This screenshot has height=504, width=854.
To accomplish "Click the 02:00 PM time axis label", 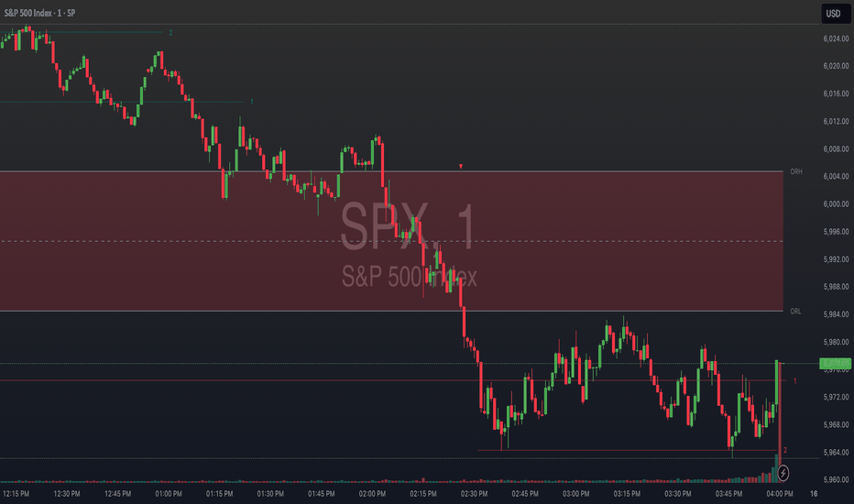I will tap(372, 494).
